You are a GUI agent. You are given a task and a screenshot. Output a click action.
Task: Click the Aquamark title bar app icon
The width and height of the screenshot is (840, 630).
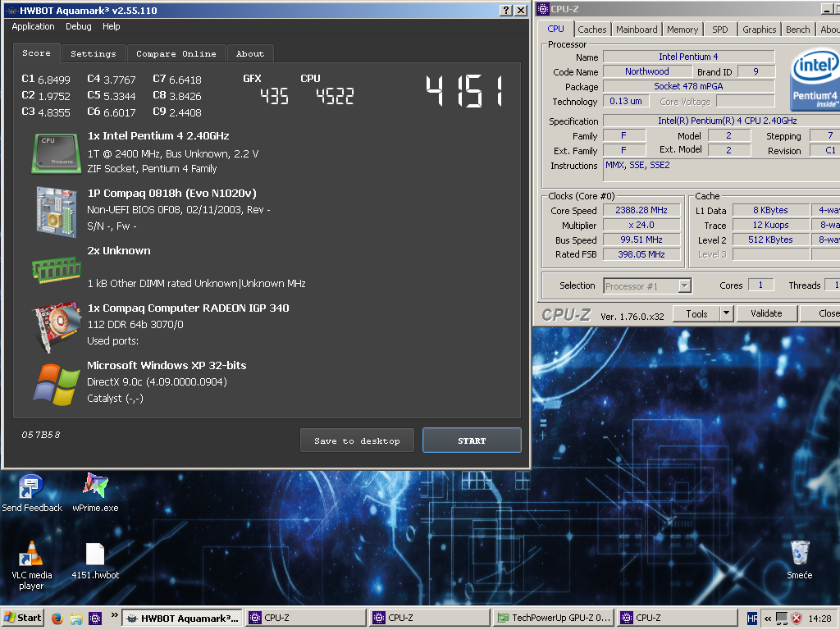point(11,10)
